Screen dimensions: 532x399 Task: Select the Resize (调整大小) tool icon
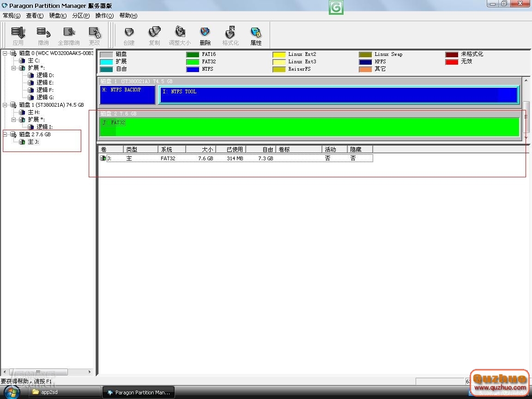(180, 33)
